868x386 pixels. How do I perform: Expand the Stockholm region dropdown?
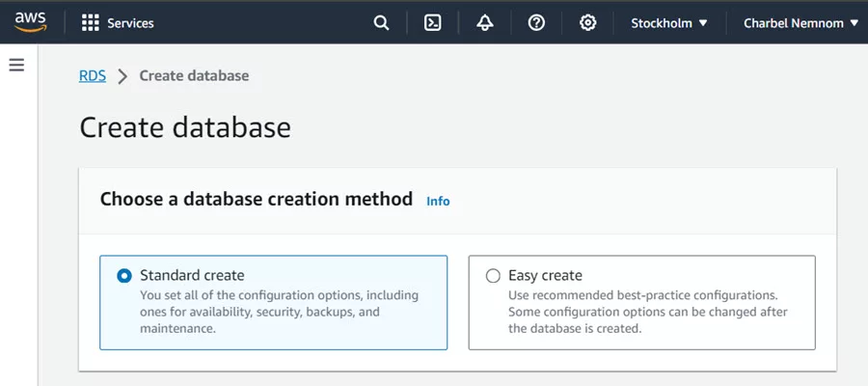669,23
